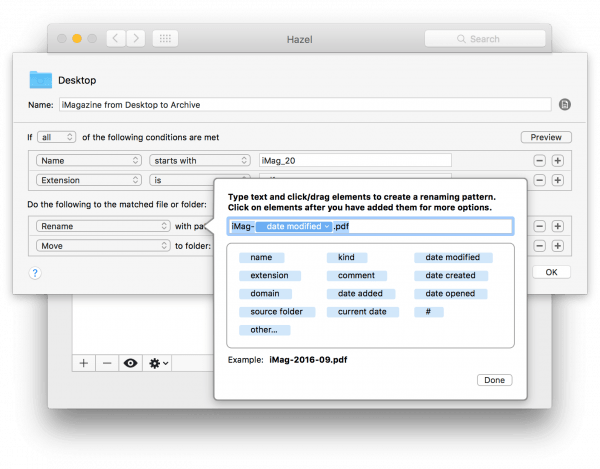The height and width of the screenshot is (469, 600).
Task: Add 'date modified' token from elements list
Action: (453, 257)
